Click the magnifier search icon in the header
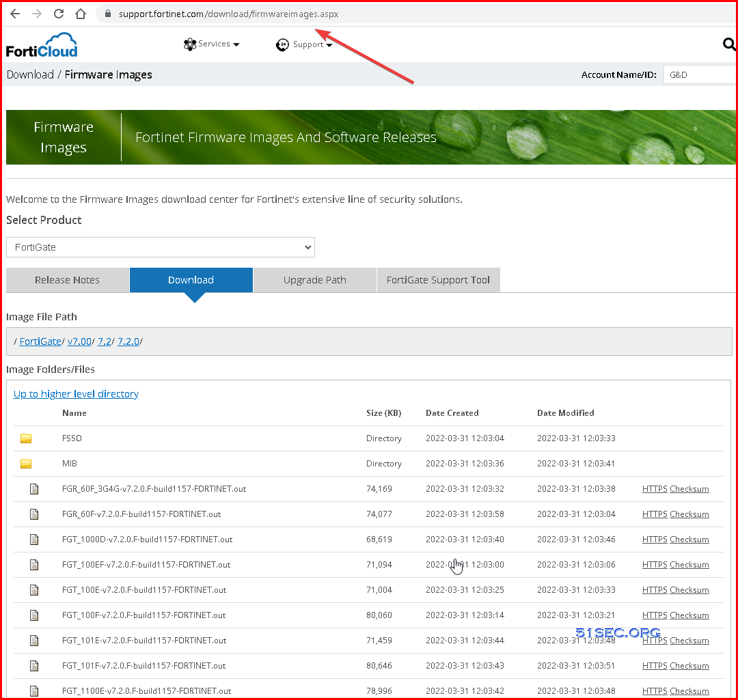The image size is (738, 700). (729, 44)
